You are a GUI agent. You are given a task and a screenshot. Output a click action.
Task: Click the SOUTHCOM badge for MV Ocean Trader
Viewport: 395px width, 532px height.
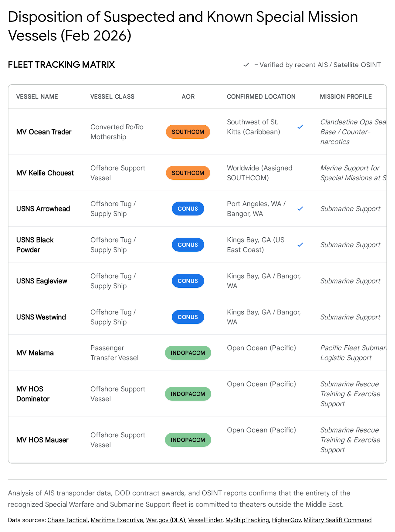pyautogui.click(x=188, y=132)
